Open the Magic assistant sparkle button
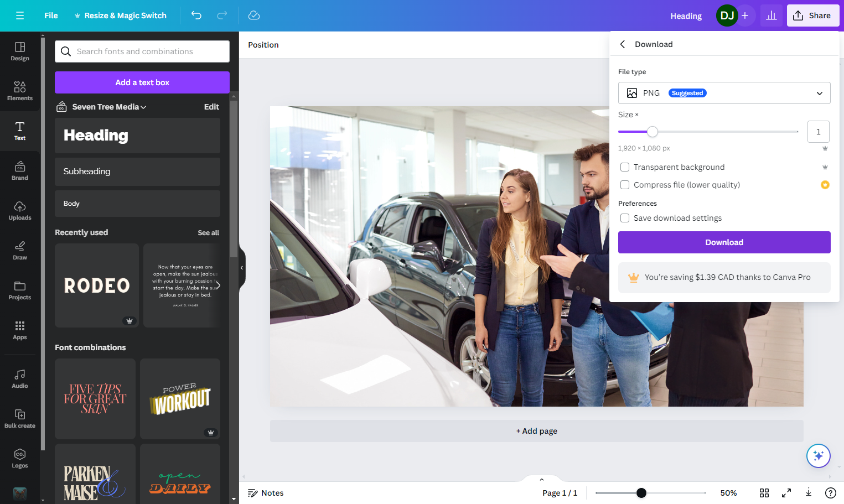 tap(819, 456)
